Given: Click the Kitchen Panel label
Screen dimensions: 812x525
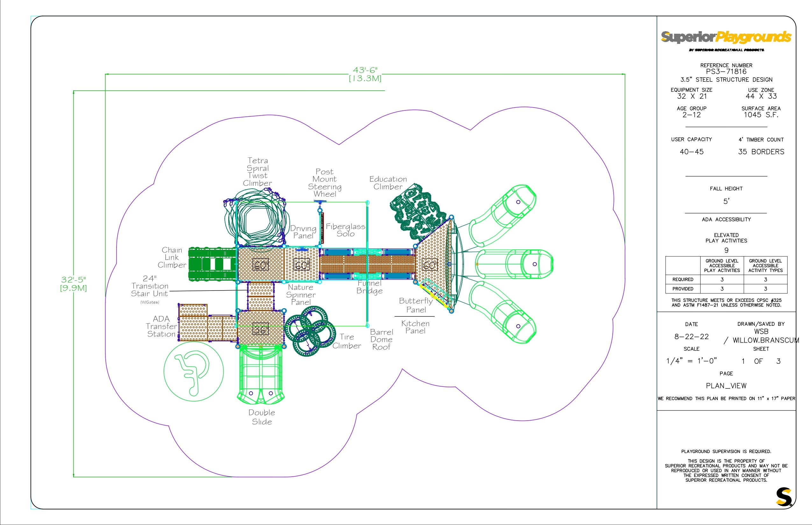Looking at the screenshot, I should [415, 327].
